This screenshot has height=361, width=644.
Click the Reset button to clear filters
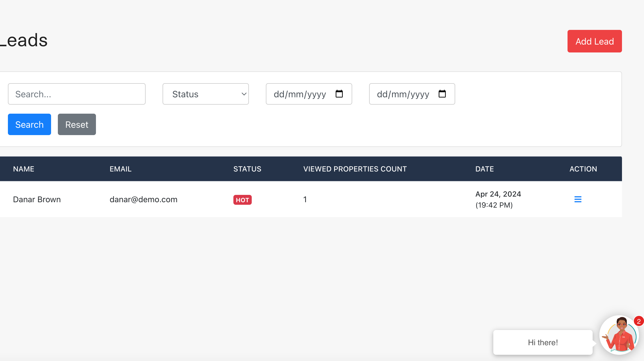76,124
